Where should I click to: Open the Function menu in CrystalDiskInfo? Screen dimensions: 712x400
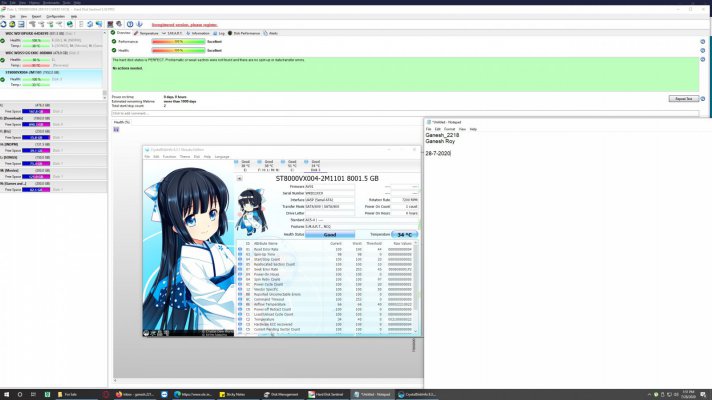[169, 157]
